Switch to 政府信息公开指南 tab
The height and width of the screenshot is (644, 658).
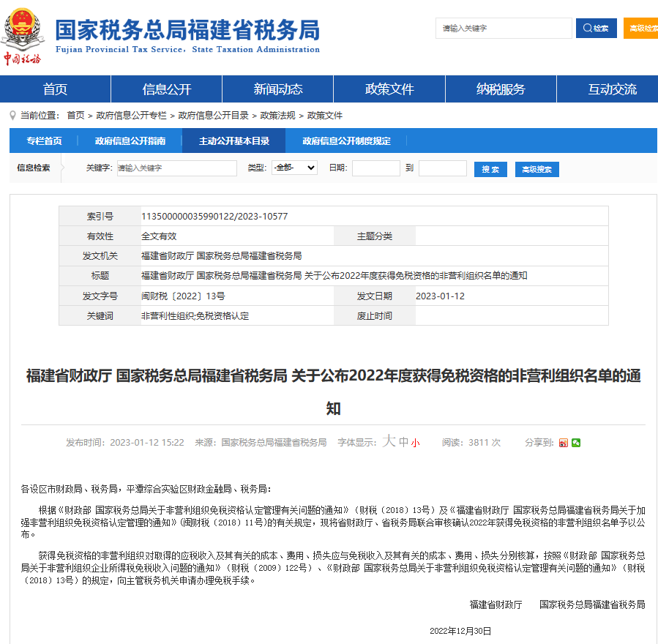(130, 141)
